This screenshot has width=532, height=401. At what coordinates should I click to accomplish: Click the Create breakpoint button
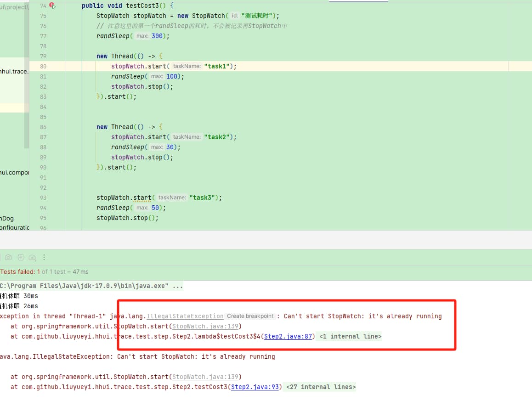250,316
